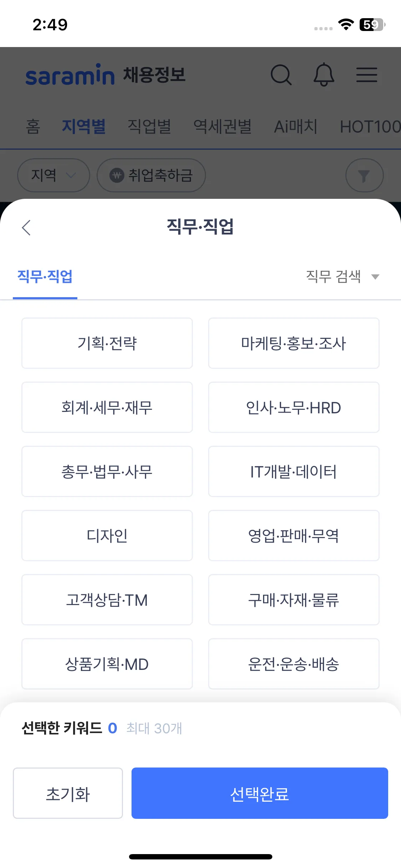Switch to the 직업별 tab

coord(149,126)
